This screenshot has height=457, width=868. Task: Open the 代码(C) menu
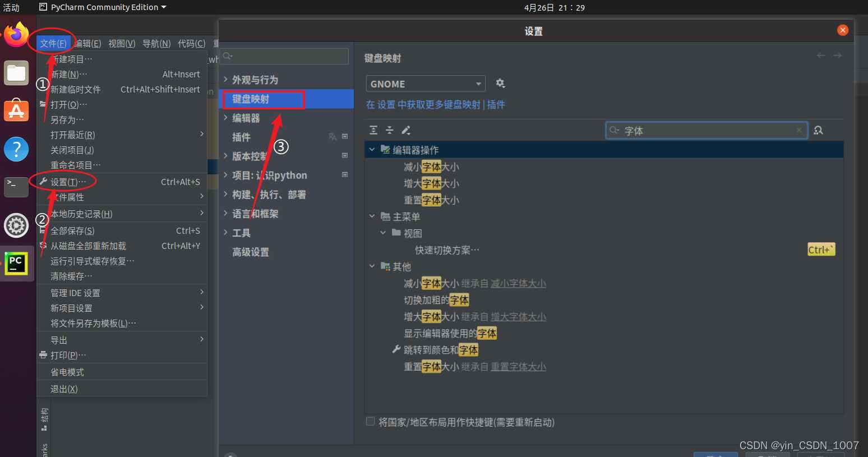pos(191,44)
